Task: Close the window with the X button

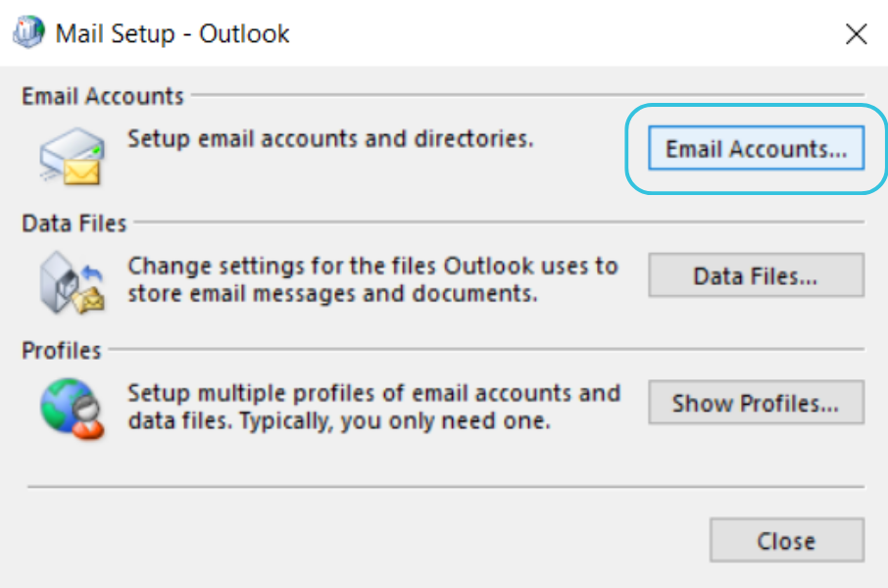Action: tap(856, 34)
